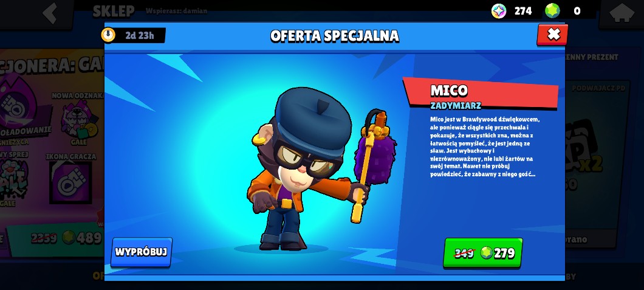
Task: Select the Ikona Gracza player icon
Action: coord(70,182)
